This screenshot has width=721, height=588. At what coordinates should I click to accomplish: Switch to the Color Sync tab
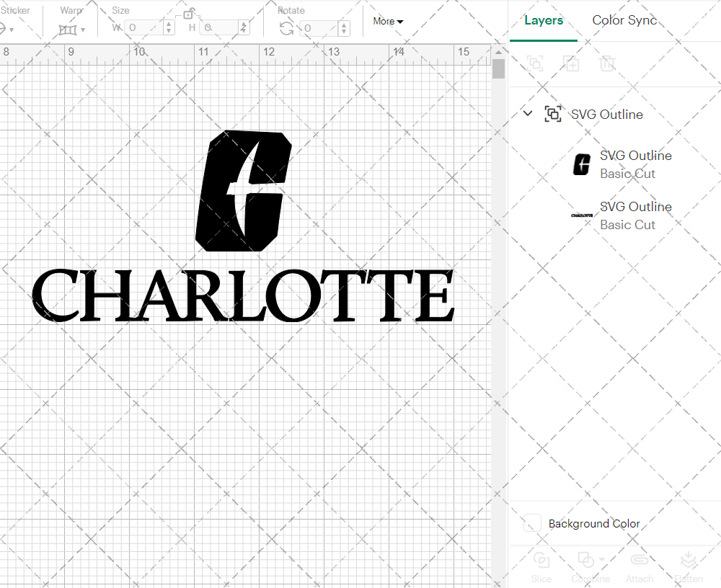pyautogui.click(x=624, y=20)
